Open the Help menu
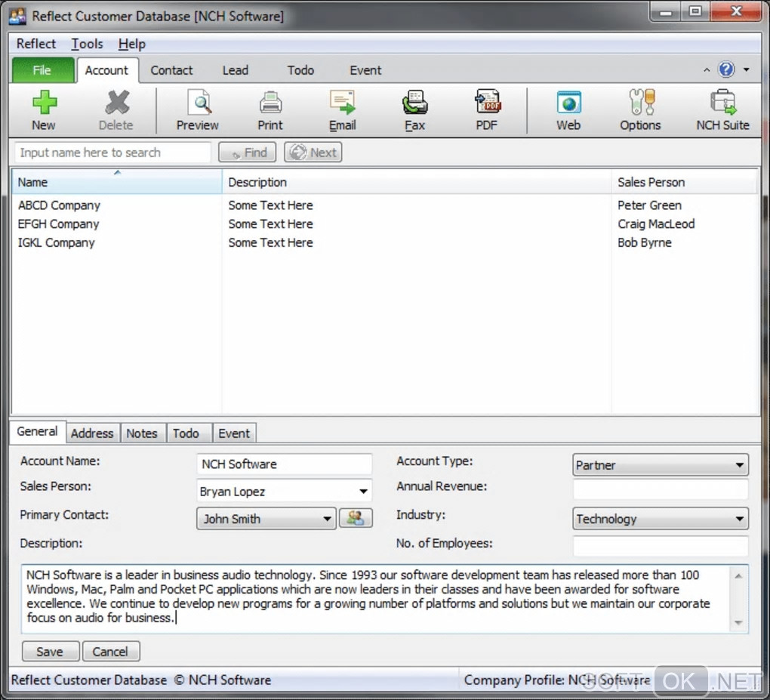 point(131,44)
